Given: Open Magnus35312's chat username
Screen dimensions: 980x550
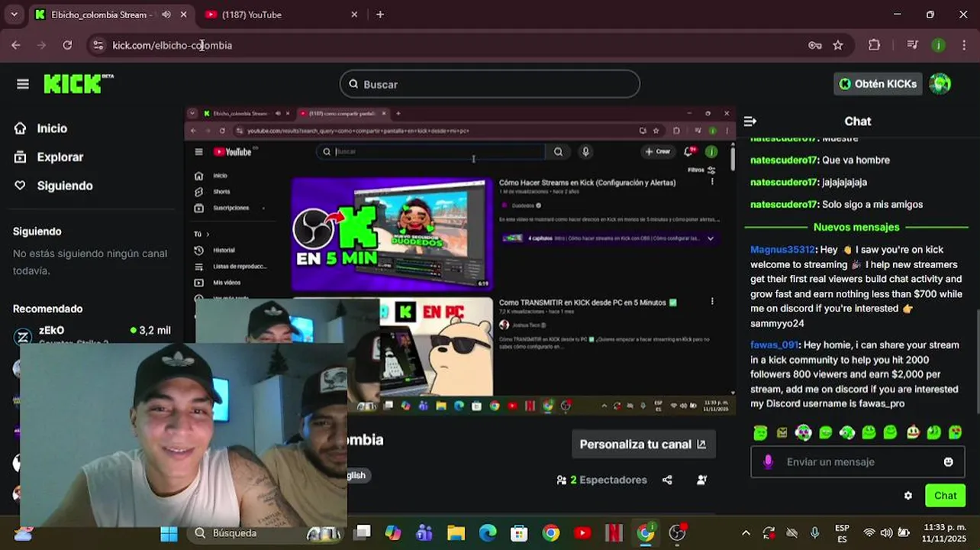Looking at the screenshot, I should point(782,250).
